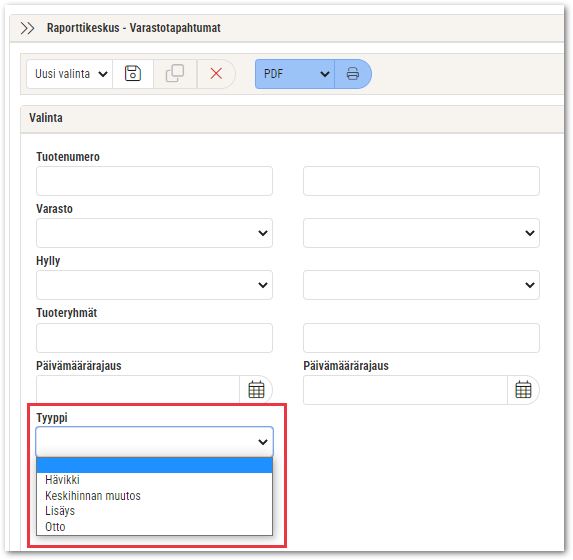Click the left Tuotenumero input field
This screenshot has width=573, height=560.
154,181
